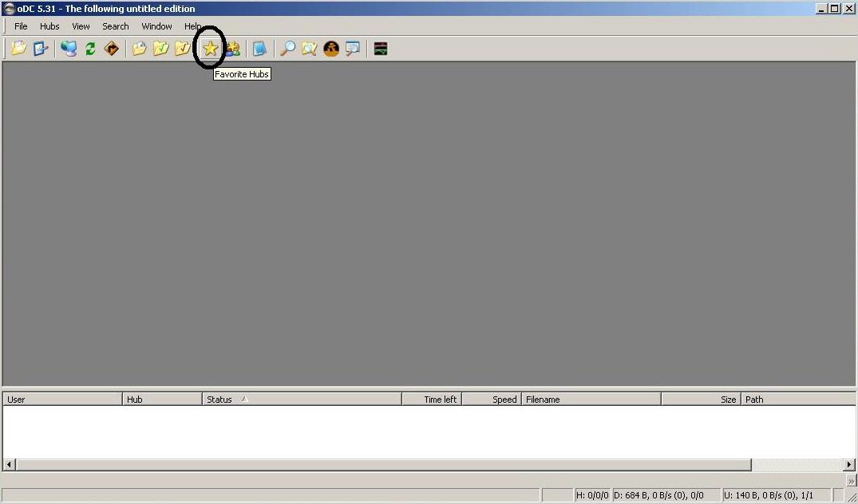
Task: Sort transfers by the Size column header
Action: click(x=701, y=400)
